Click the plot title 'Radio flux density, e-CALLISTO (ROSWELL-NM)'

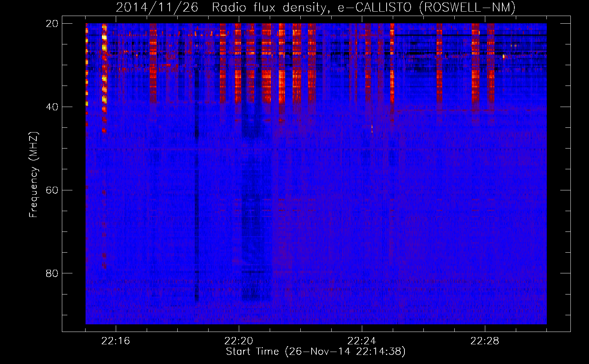click(364, 7)
